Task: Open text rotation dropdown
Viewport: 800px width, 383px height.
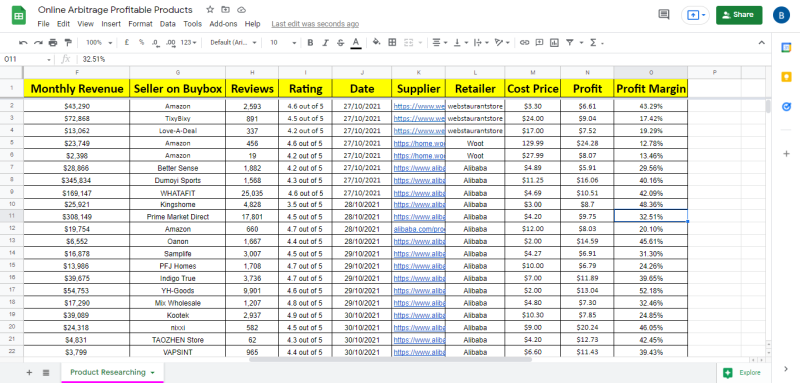Action: (x=502, y=43)
